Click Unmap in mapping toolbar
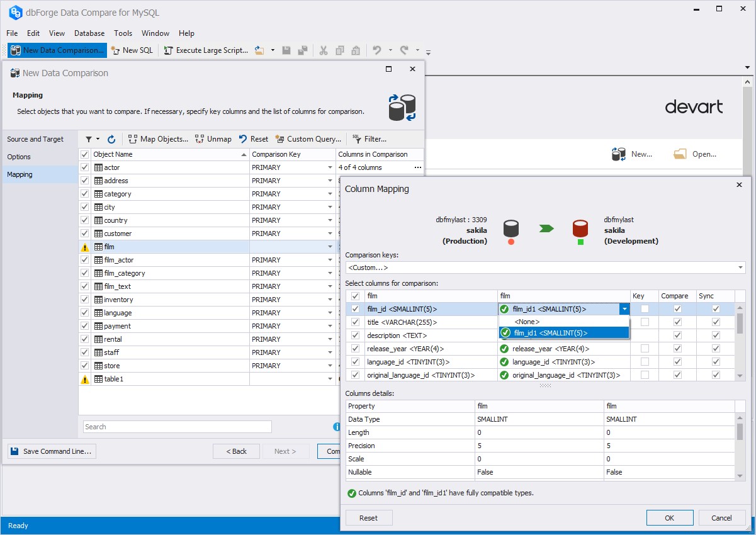Image resolution: width=756 pixels, height=535 pixels. pos(213,139)
